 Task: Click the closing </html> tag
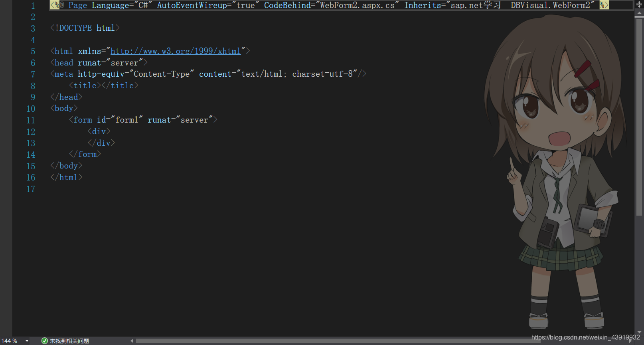click(x=66, y=177)
